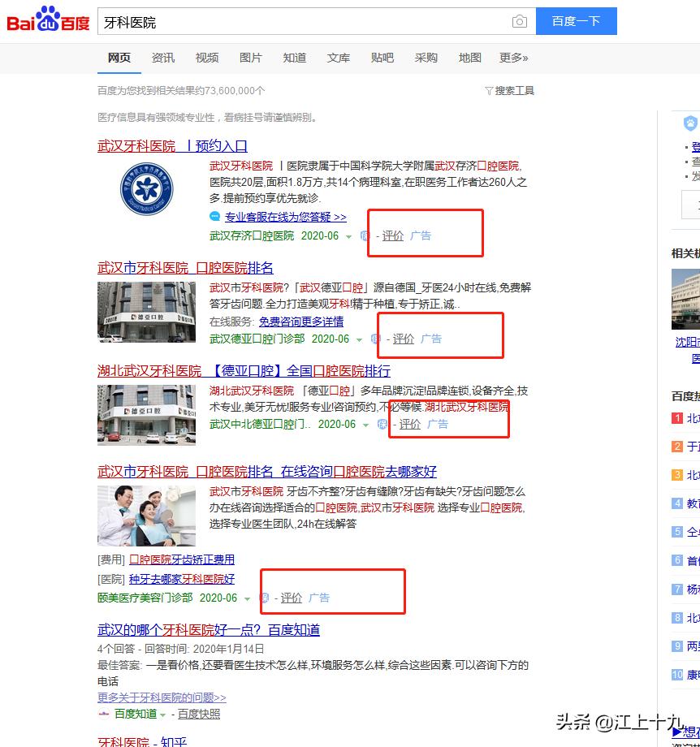The image size is (700, 747).
Task: Expand dropdown arrow next to 武汉德亚口腔门诊部 2020-06
Action: [359, 339]
